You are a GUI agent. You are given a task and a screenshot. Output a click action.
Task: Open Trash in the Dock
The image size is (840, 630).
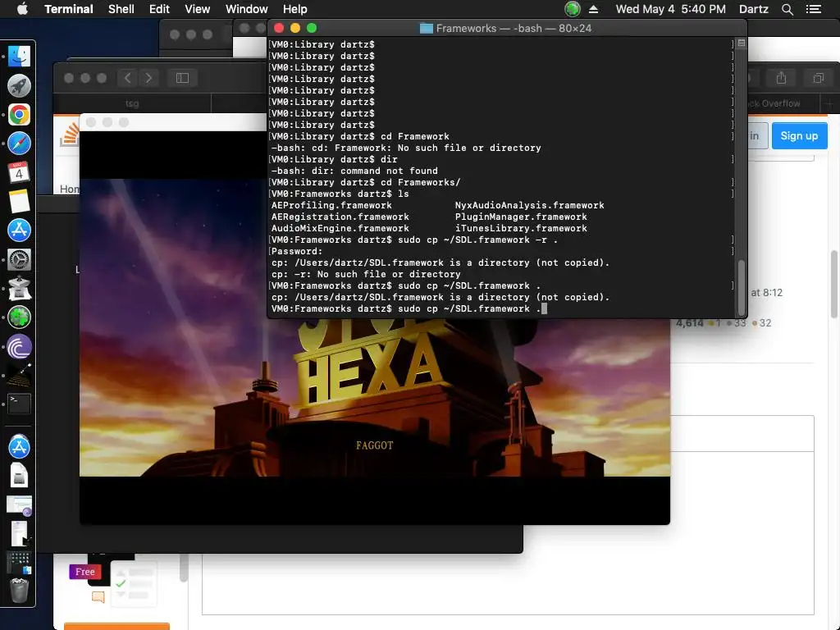coord(19,591)
